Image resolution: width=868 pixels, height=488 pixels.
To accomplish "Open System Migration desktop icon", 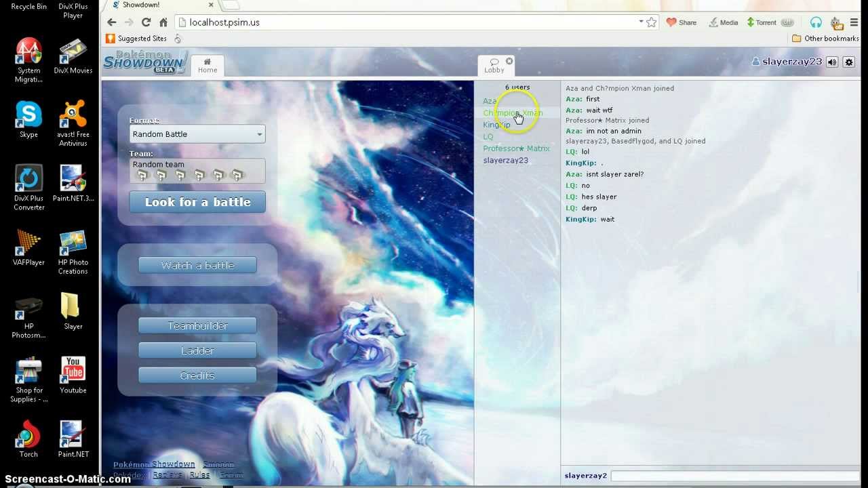I will tap(28, 61).
